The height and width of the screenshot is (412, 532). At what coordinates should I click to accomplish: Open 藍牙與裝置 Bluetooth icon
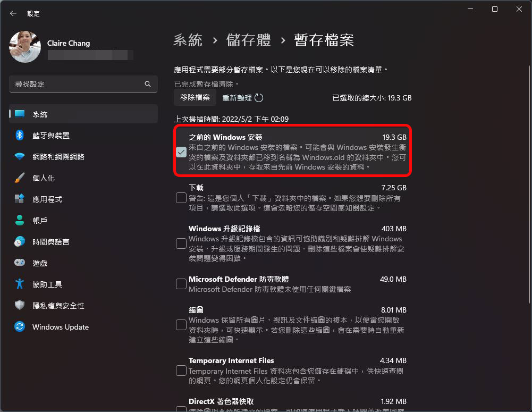pyautogui.click(x=20, y=136)
